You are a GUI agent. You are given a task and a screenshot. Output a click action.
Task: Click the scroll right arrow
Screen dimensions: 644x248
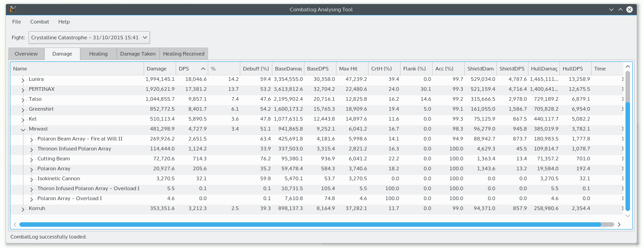[619, 225]
